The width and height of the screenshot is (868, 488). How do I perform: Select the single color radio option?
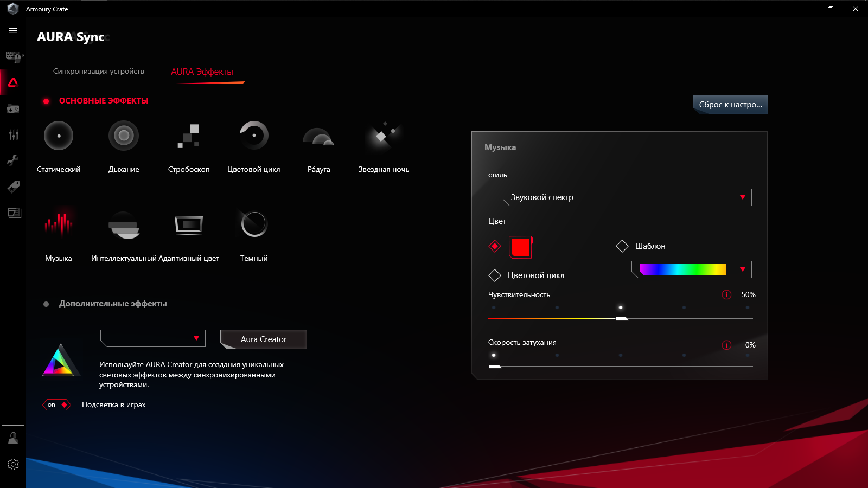[495, 247]
